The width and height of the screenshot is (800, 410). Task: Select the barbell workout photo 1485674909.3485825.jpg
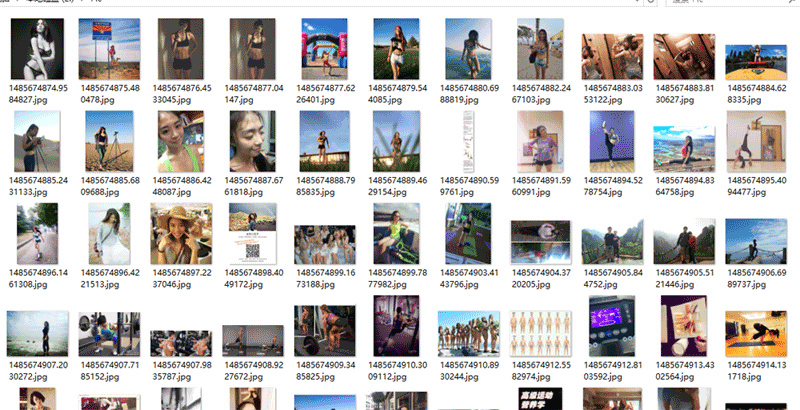click(324, 330)
